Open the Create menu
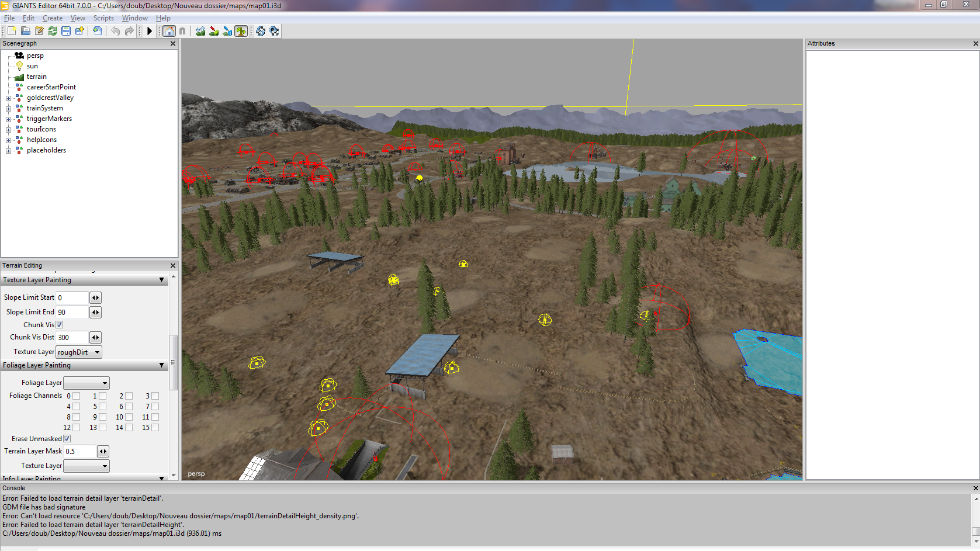 click(x=53, y=18)
